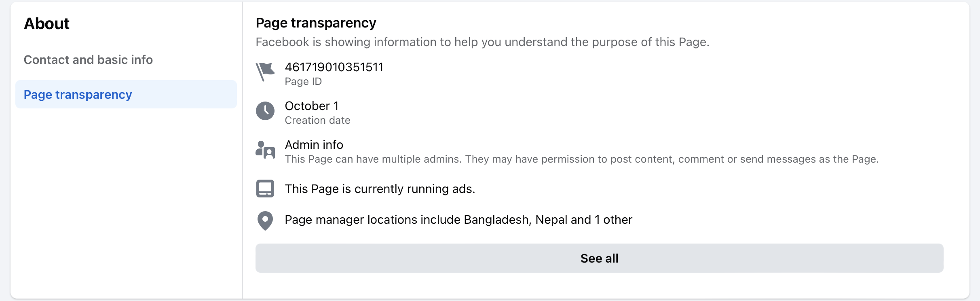The width and height of the screenshot is (980, 301).
Task: Open Contact and basic info section
Action: pos(88,60)
